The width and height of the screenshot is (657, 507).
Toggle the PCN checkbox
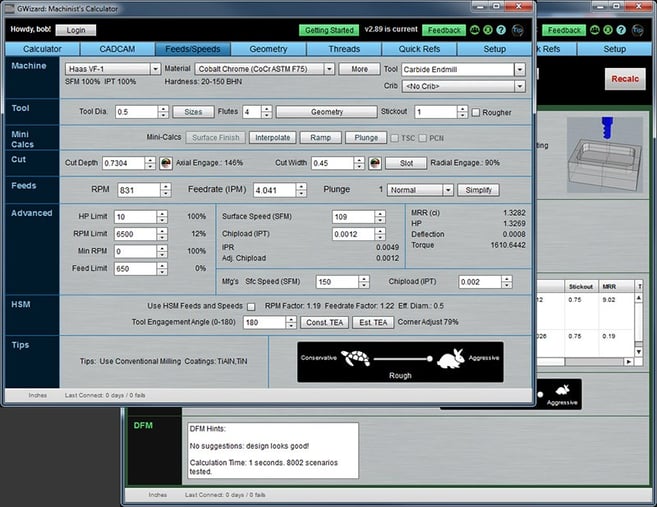tap(423, 138)
